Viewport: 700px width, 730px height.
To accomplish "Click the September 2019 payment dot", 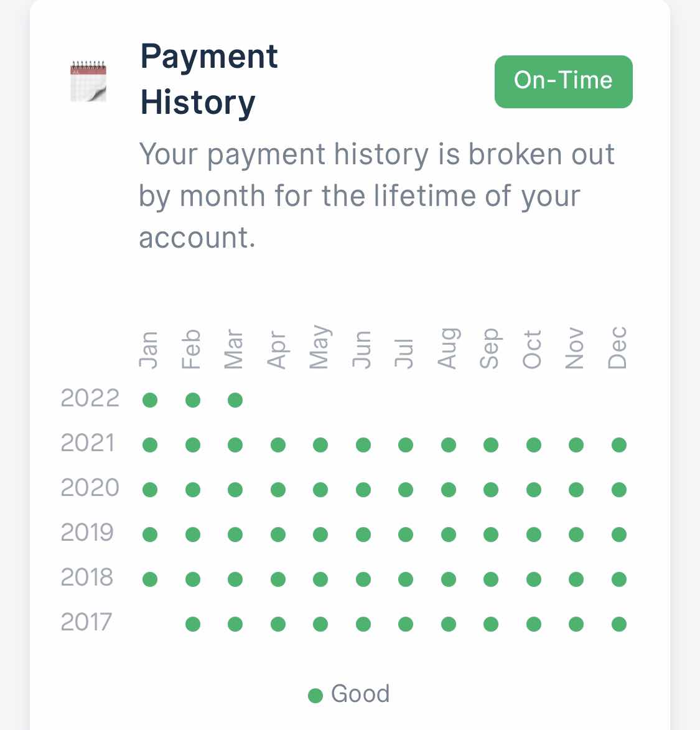I will (490, 534).
